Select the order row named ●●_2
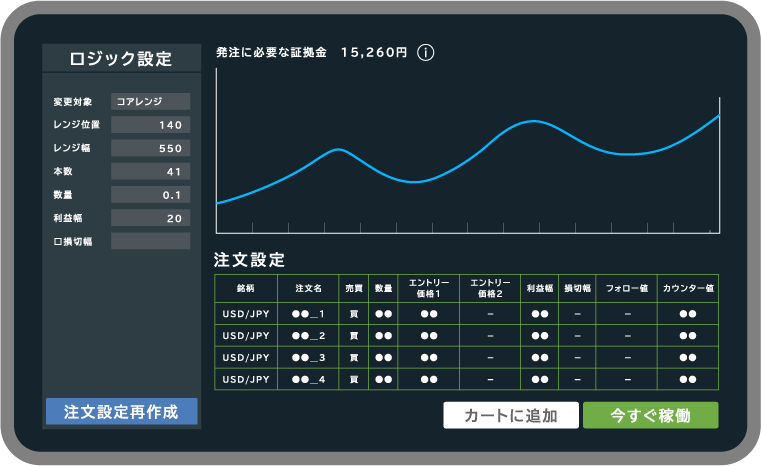The height and width of the screenshot is (466, 761). coord(308,336)
